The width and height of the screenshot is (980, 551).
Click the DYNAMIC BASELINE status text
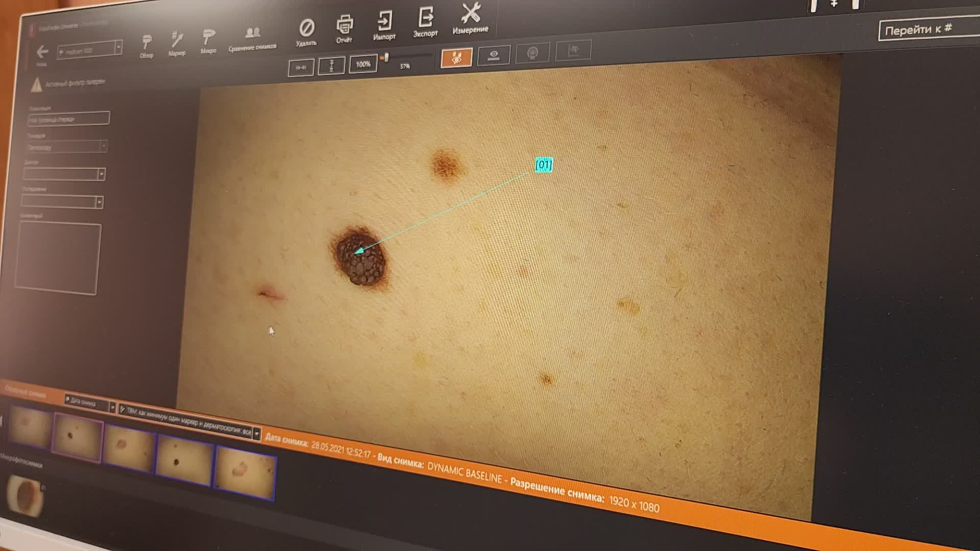464,473
